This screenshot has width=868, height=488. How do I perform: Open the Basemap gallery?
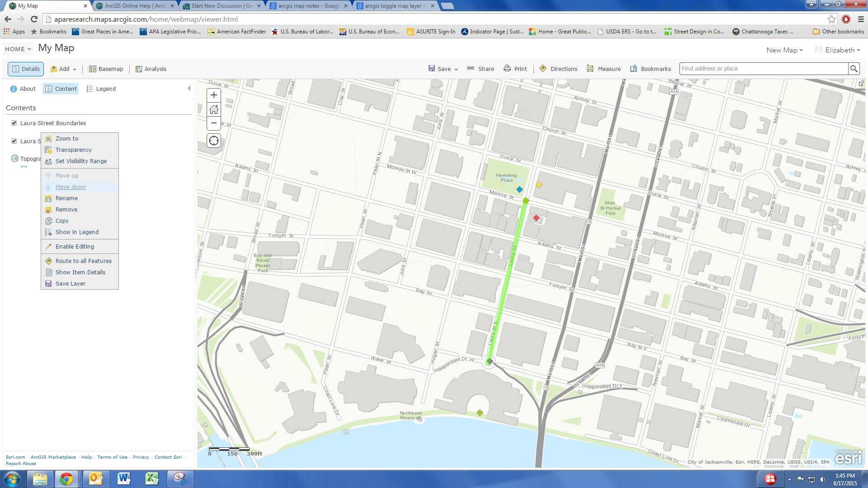click(106, 69)
